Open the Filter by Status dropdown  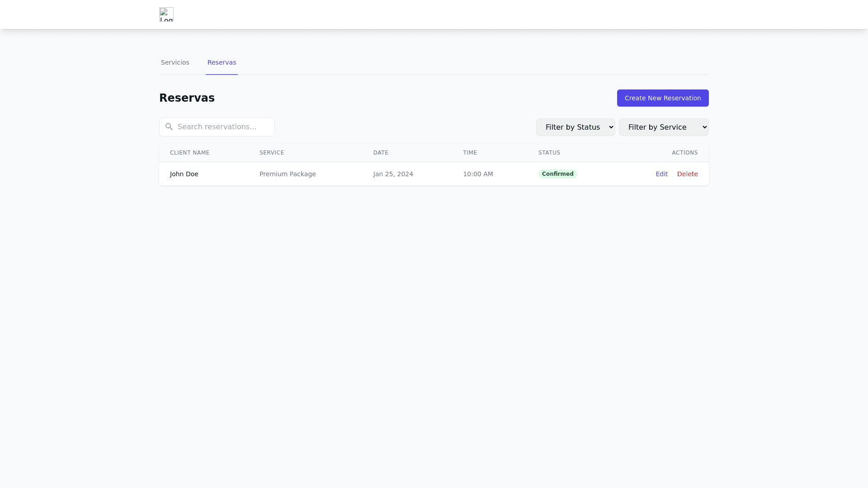tap(575, 127)
